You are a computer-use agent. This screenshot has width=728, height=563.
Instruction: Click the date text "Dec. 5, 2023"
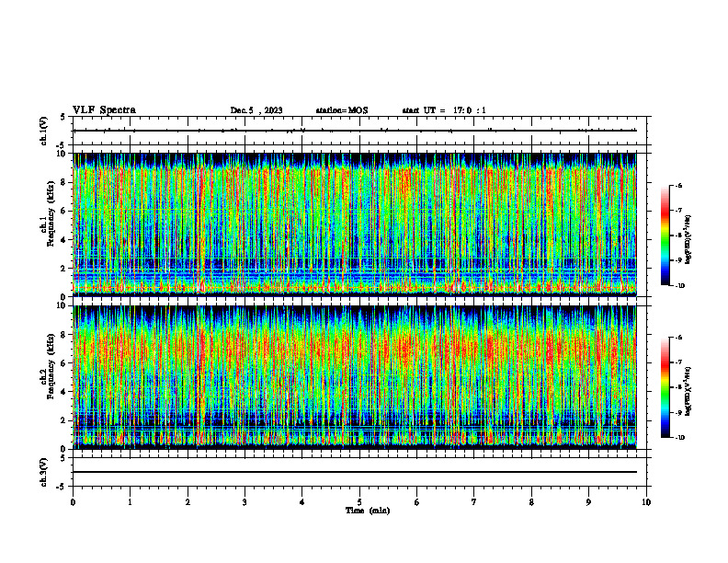(256, 110)
